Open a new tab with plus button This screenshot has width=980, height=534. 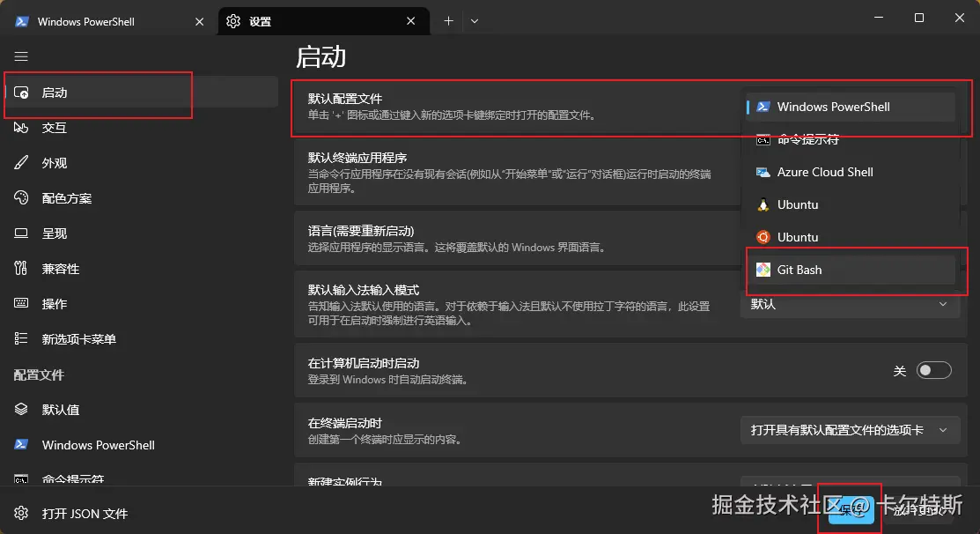click(448, 21)
